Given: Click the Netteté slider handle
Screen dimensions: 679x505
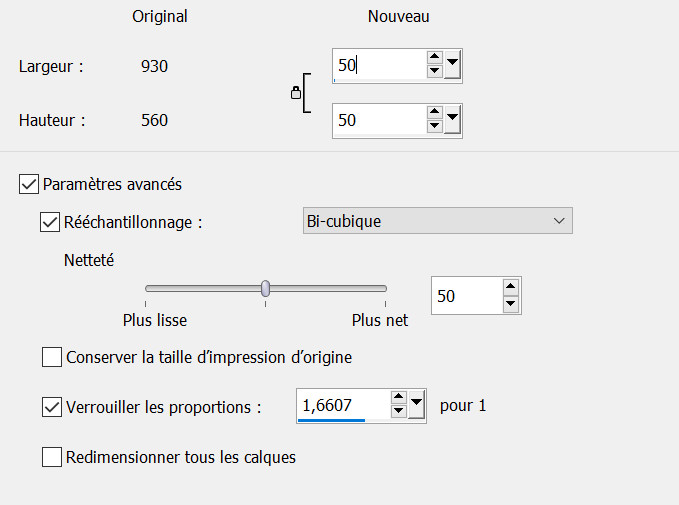Looking at the screenshot, I should click(265, 288).
